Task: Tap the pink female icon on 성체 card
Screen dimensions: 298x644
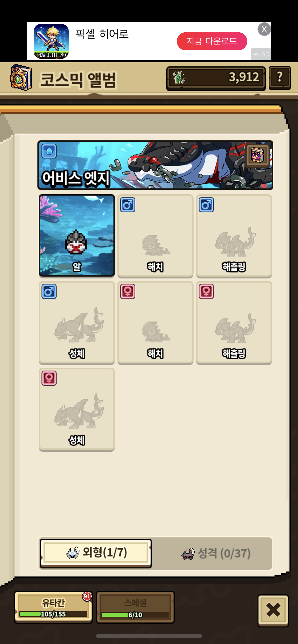Action: pyautogui.click(x=49, y=378)
